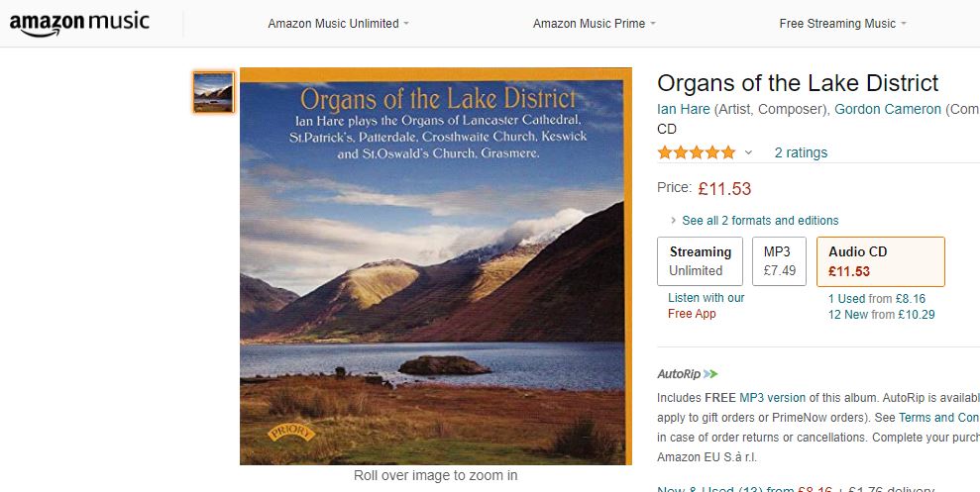980x492 pixels.
Task: Select the Audio CD £11.53 format option
Action: [881, 261]
